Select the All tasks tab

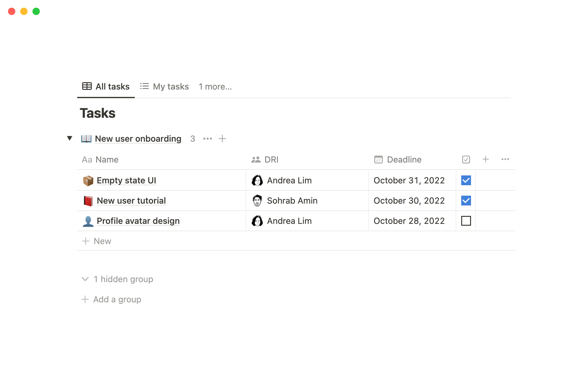[x=106, y=87]
